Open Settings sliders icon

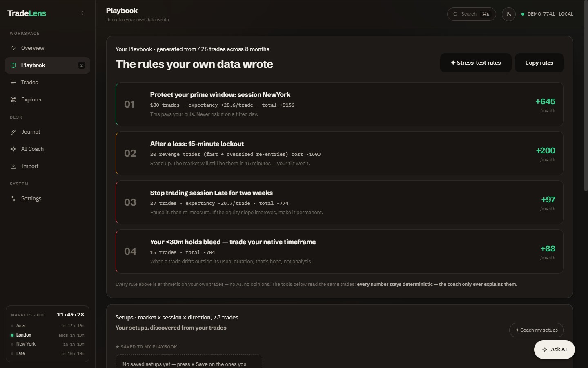coord(13,198)
